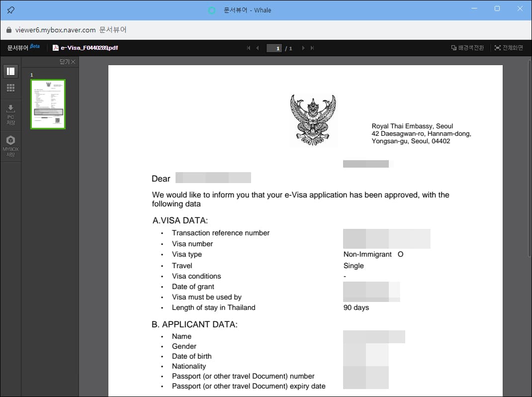Click the viewer6.mybox.naver.com address text
This screenshot has height=397, width=532.
pos(55,30)
